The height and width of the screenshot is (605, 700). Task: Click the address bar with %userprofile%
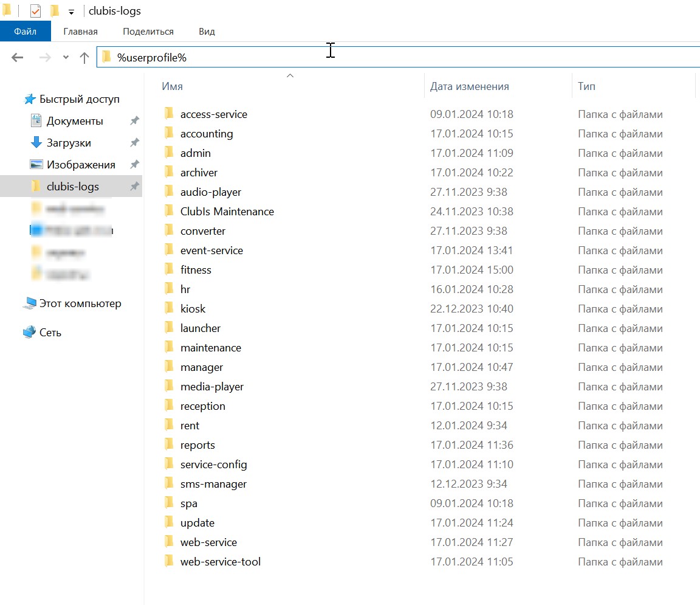click(x=398, y=57)
